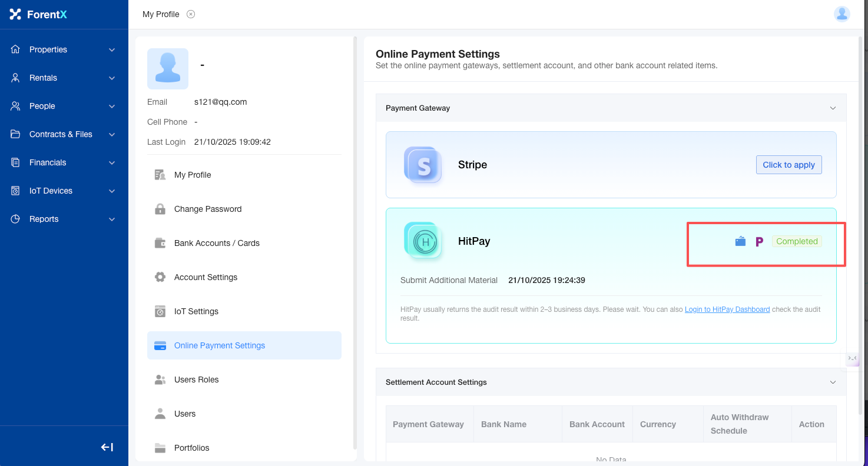Collapse the left sidebar with arrow icon
This screenshot has width=868, height=466.
(107, 447)
